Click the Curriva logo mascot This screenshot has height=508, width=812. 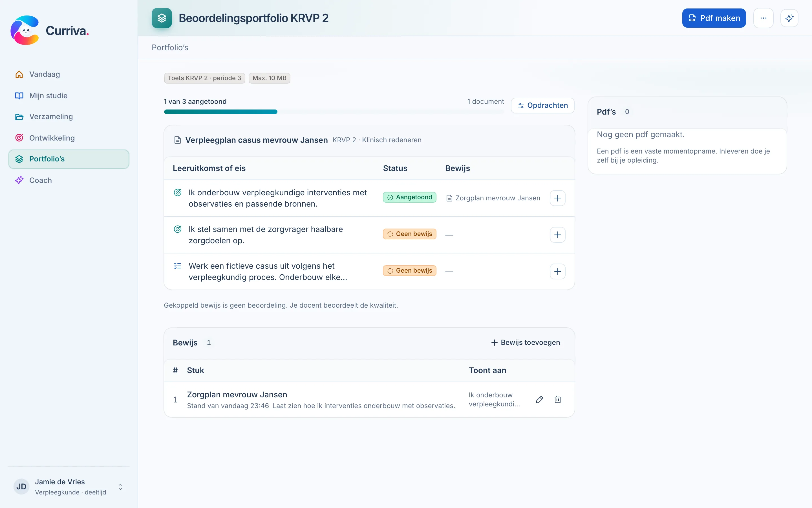coord(25,30)
